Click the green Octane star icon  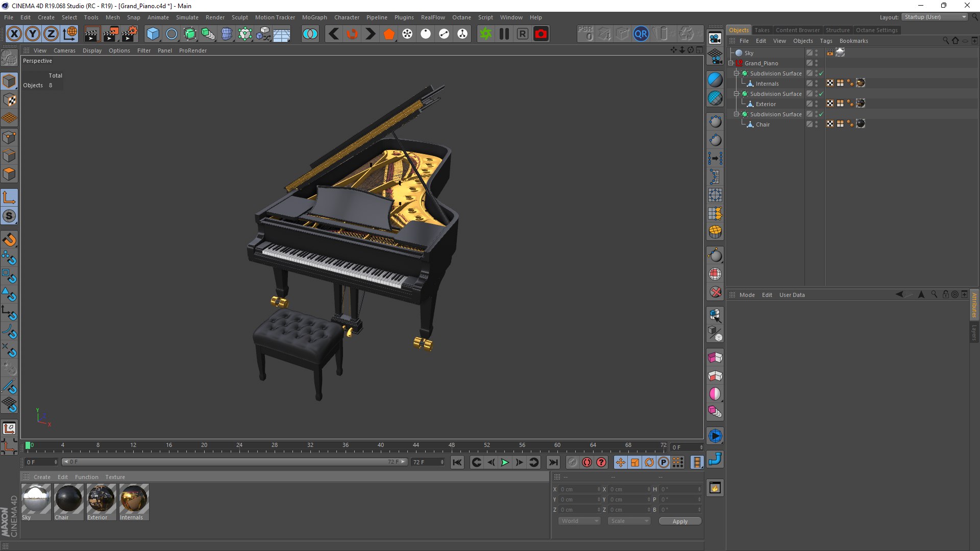point(485,34)
